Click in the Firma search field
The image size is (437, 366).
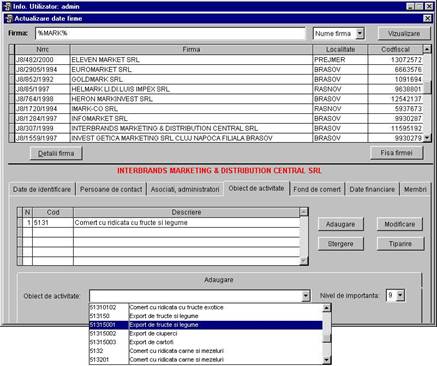(170, 33)
